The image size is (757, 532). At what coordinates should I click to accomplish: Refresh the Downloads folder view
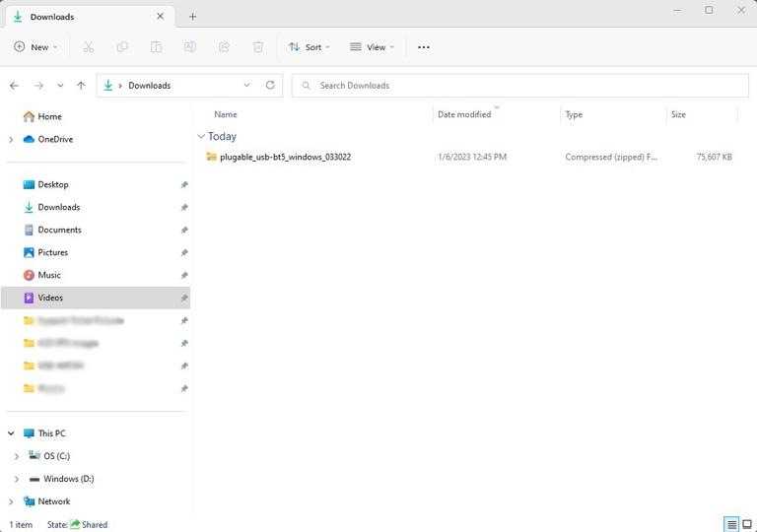[x=270, y=86]
